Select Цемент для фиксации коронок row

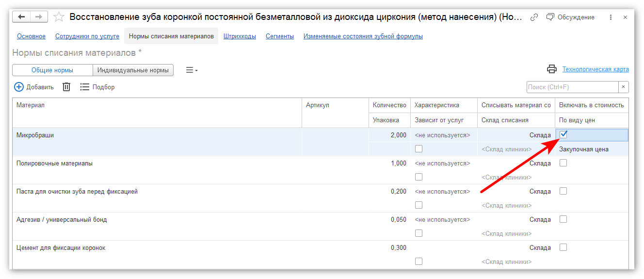coord(321,255)
